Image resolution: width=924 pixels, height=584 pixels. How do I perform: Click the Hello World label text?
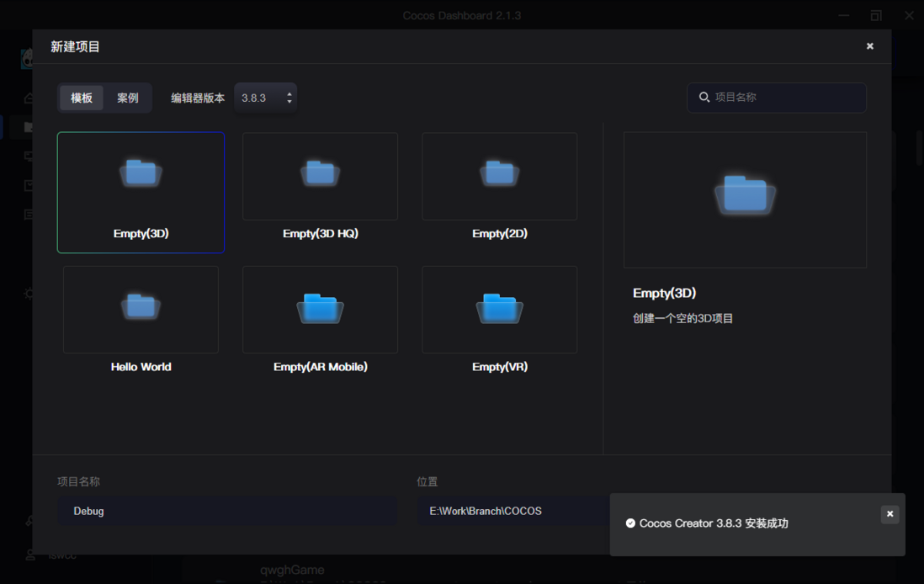(141, 367)
